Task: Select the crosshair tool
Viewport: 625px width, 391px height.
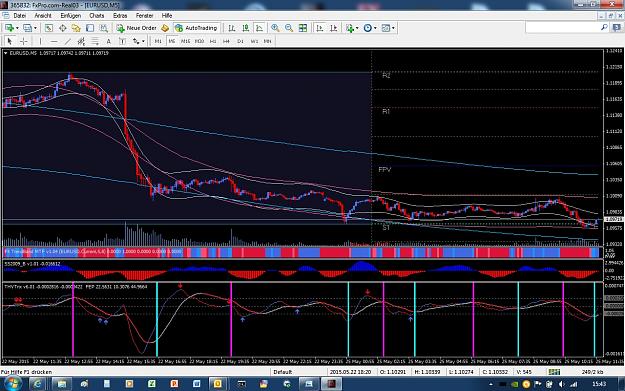Action: pyautogui.click(x=24, y=41)
